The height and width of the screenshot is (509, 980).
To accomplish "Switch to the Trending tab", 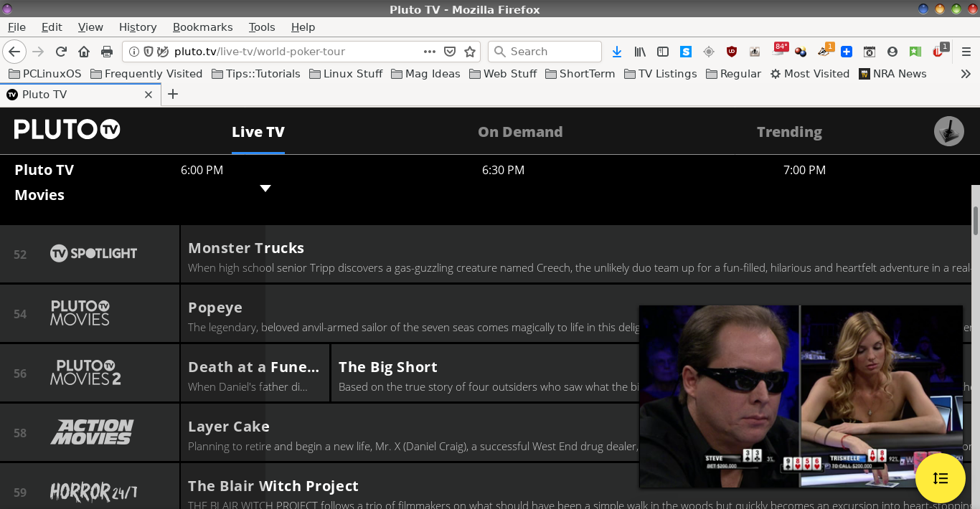I will tap(789, 132).
